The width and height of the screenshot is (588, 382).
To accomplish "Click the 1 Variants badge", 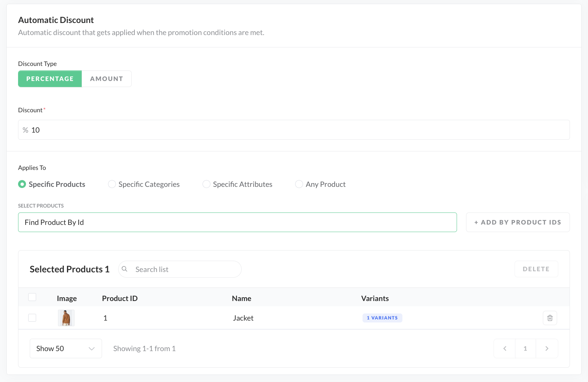I will (x=382, y=318).
